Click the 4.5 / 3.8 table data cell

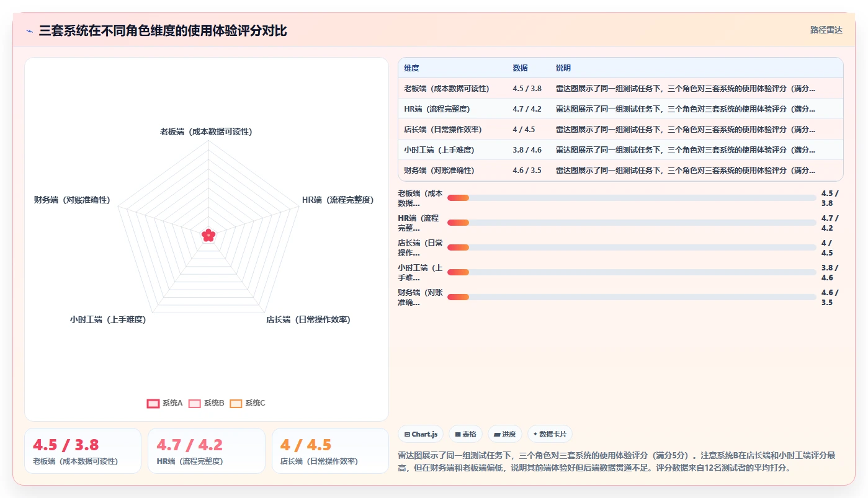tap(527, 89)
